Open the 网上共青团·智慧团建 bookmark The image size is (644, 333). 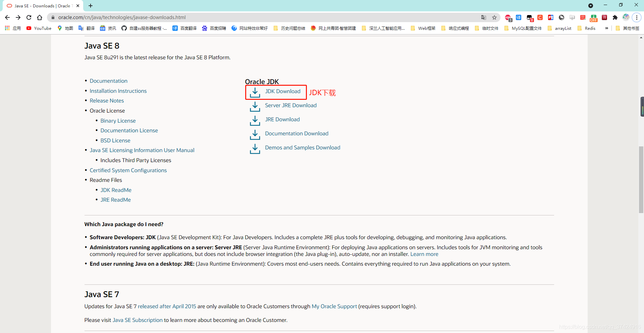pos(333,28)
